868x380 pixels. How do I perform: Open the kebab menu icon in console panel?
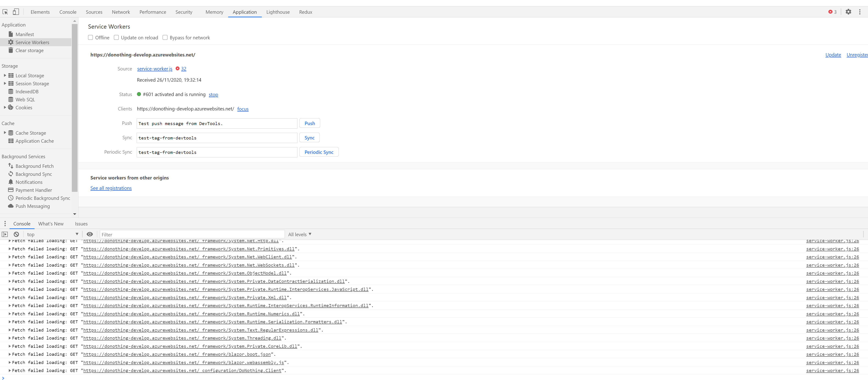[5, 223]
